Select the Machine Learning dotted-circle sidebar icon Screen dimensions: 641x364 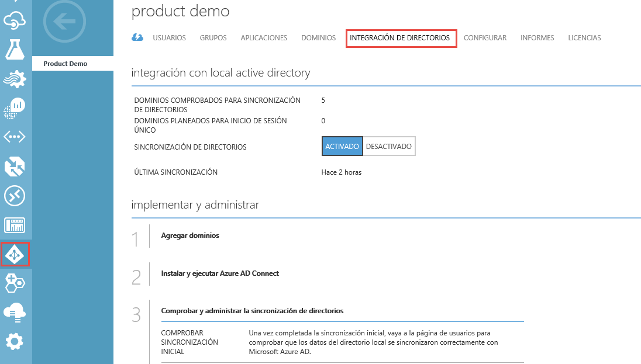click(14, 108)
